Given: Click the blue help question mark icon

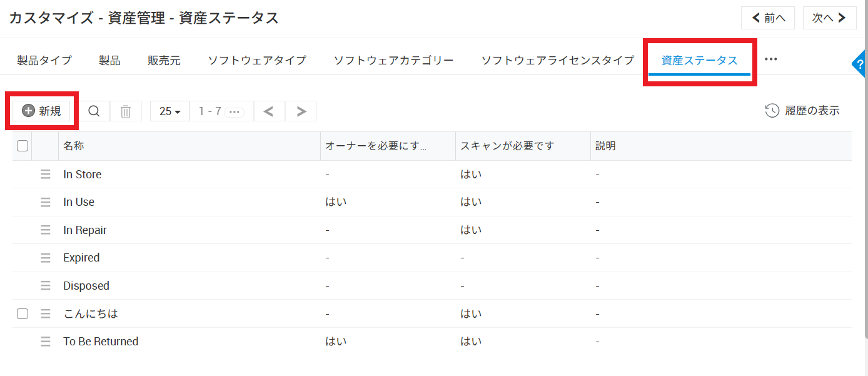Looking at the screenshot, I should (x=860, y=64).
